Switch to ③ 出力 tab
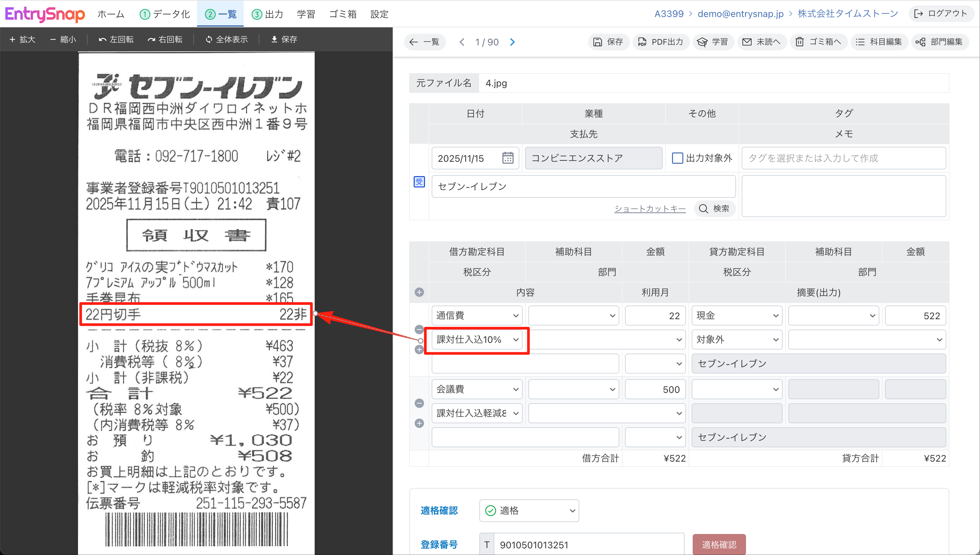Viewport: 980px width, 555px height. tap(267, 14)
